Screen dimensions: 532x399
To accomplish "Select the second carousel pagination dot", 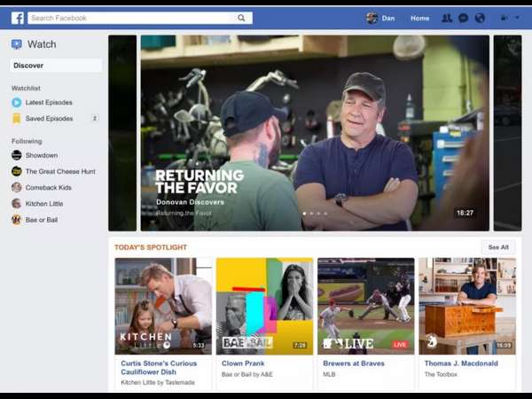I will coord(310,214).
